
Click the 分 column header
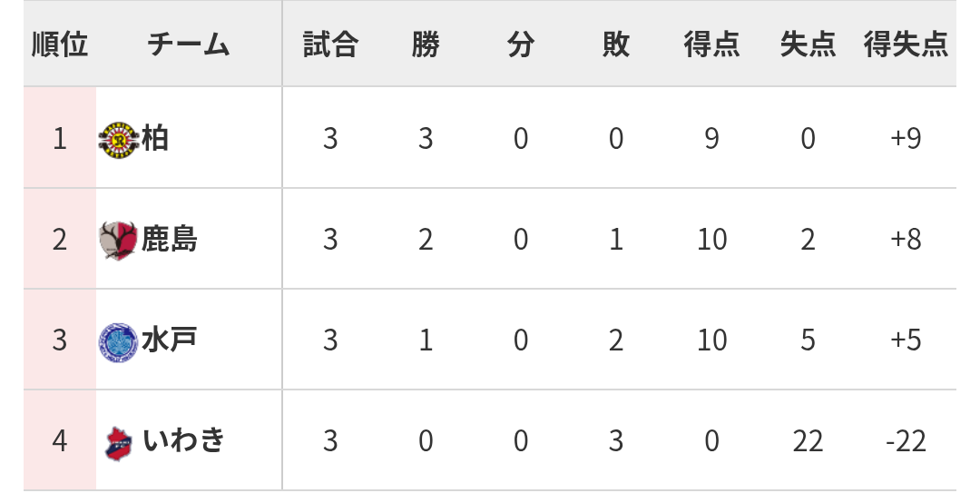(521, 44)
